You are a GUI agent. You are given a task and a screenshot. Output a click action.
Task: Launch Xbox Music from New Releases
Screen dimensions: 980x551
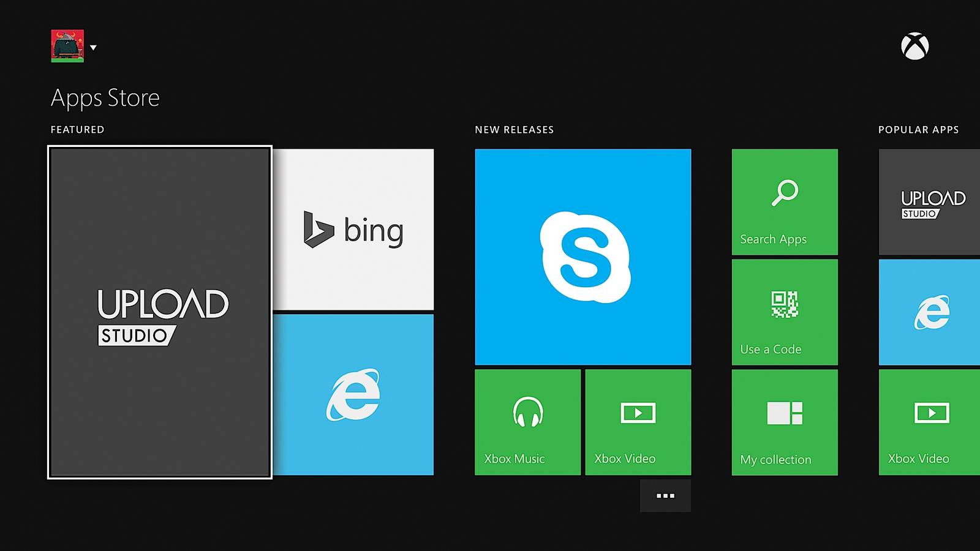[x=527, y=421]
